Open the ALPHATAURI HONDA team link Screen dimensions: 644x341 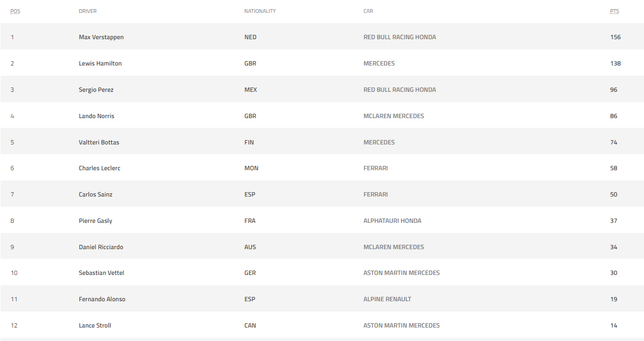pos(392,221)
